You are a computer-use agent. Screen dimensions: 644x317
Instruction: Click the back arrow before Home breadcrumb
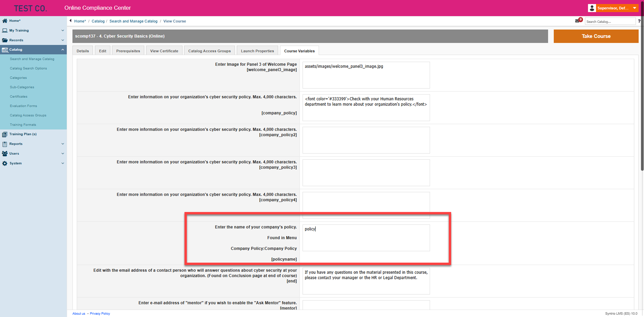pos(70,21)
